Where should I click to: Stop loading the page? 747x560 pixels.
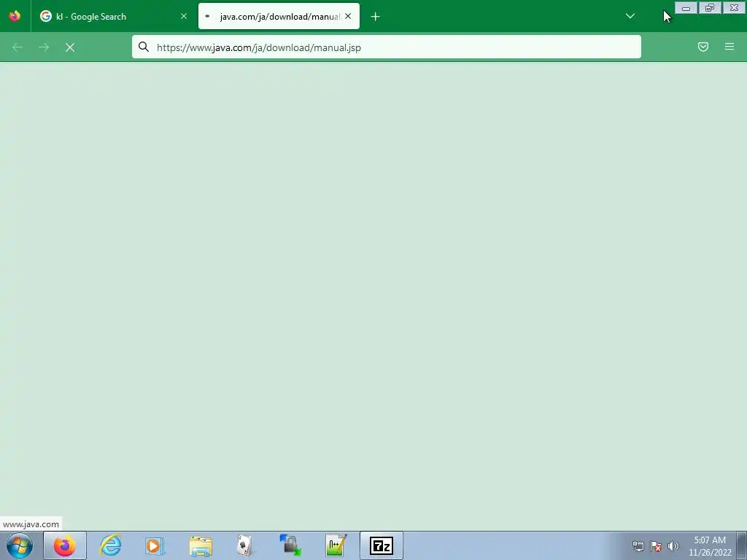[70, 47]
